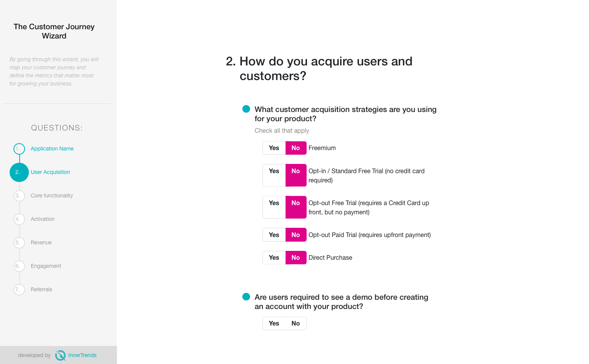Viewport: 589px width, 364px height.
Task: Click the step 4 Activation circle
Action: pos(19,219)
